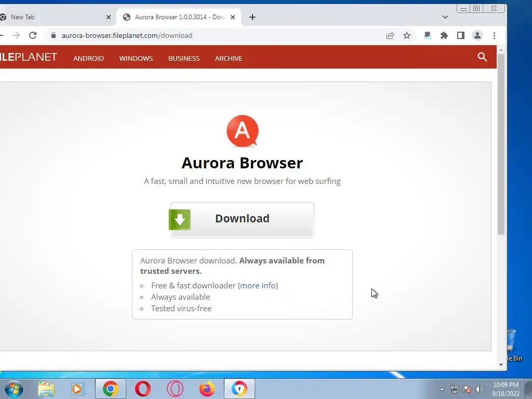Image resolution: width=532 pixels, height=399 pixels.
Task: Select the Aurora Browser 1.0.0.3014 tab
Action: 179,17
